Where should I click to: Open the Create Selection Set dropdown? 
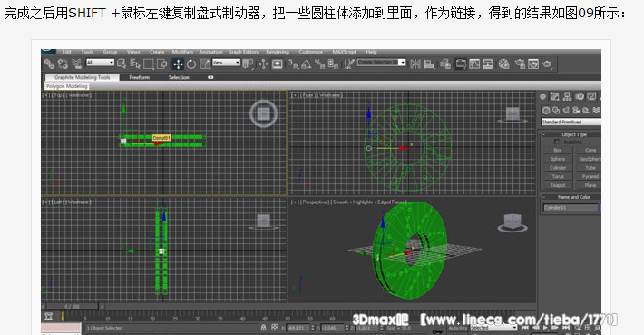[381, 63]
